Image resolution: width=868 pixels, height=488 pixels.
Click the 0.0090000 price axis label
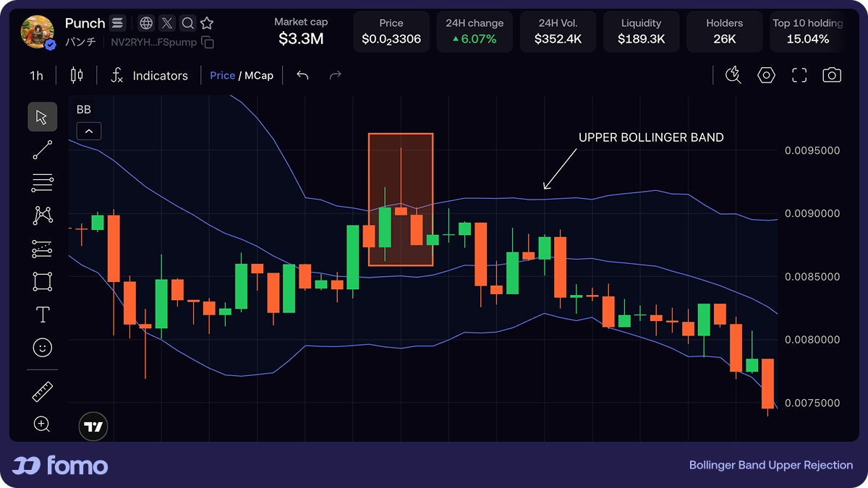pos(812,214)
